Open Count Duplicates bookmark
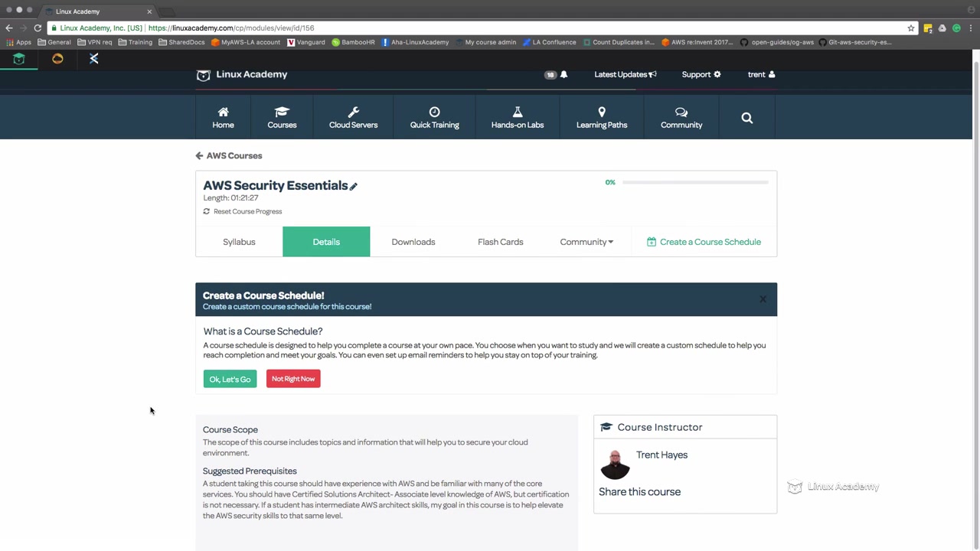This screenshot has width=980, height=551. point(619,42)
